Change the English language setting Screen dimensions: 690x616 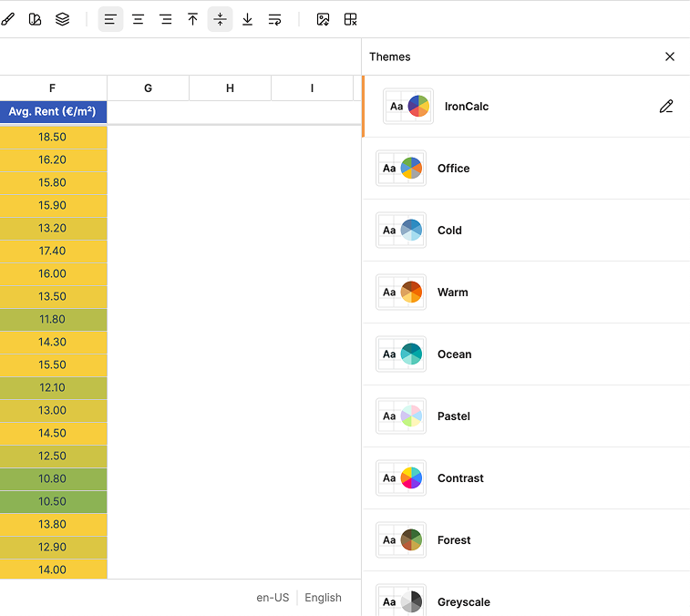(x=323, y=598)
